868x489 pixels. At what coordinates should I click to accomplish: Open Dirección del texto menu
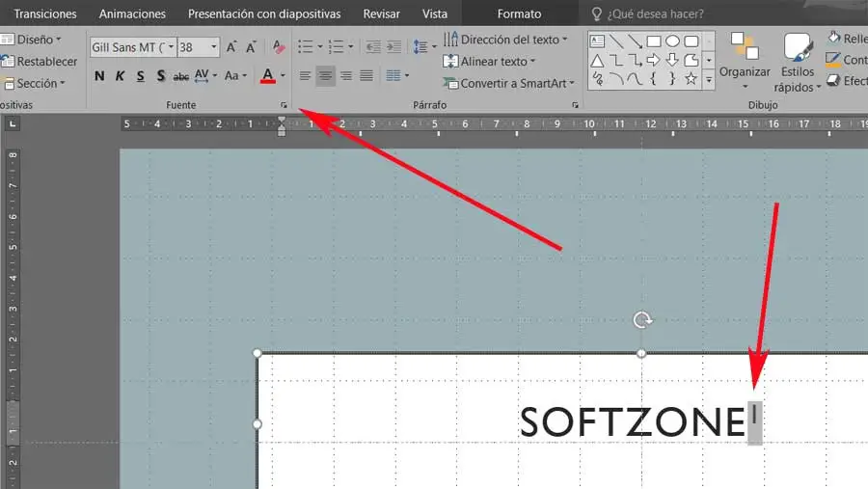pos(505,40)
